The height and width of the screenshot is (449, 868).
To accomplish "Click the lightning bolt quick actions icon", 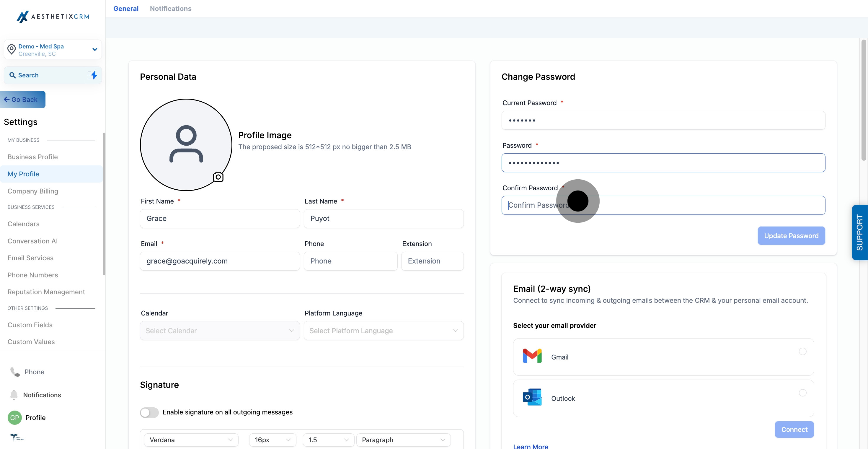I will 94,75.
